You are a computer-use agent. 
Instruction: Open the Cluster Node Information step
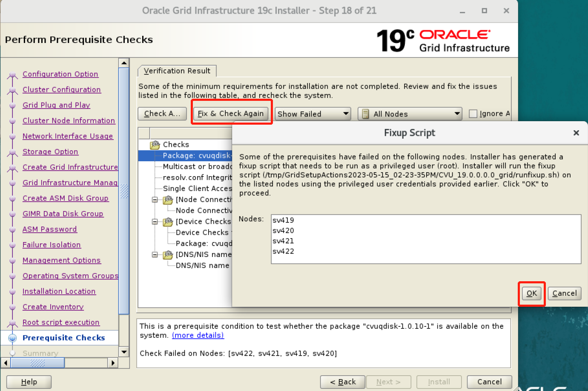(69, 121)
